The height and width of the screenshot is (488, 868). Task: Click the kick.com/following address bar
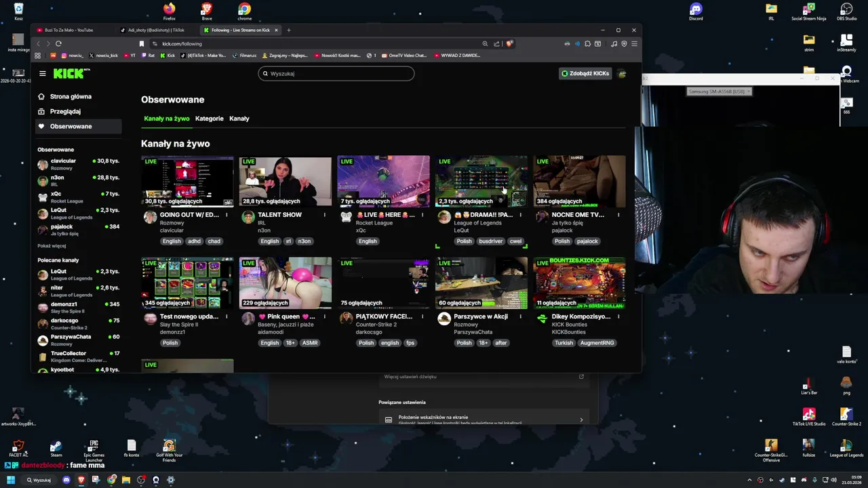pos(312,43)
